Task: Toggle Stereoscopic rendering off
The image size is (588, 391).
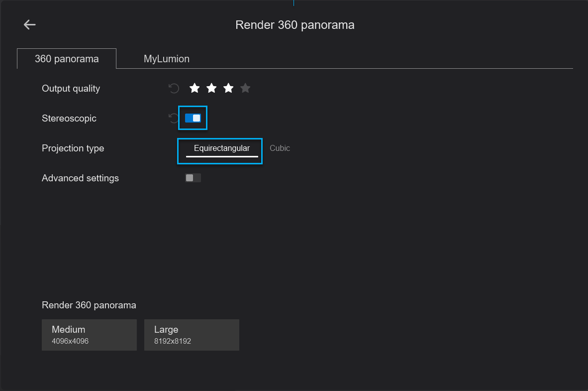Action: [193, 118]
